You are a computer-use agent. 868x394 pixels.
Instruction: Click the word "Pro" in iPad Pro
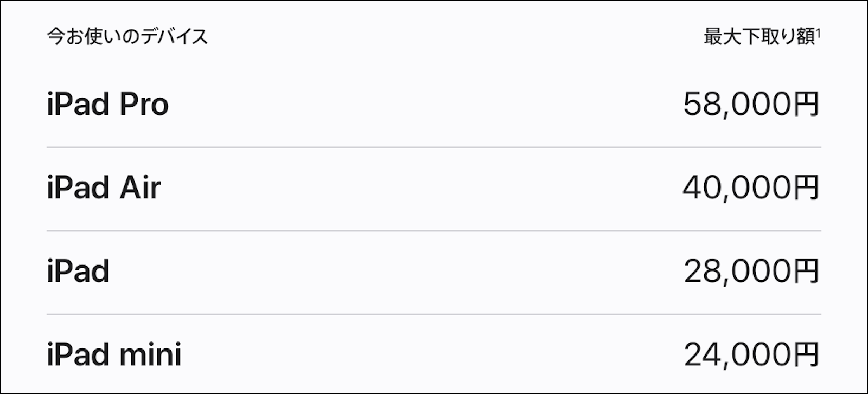click(x=144, y=104)
